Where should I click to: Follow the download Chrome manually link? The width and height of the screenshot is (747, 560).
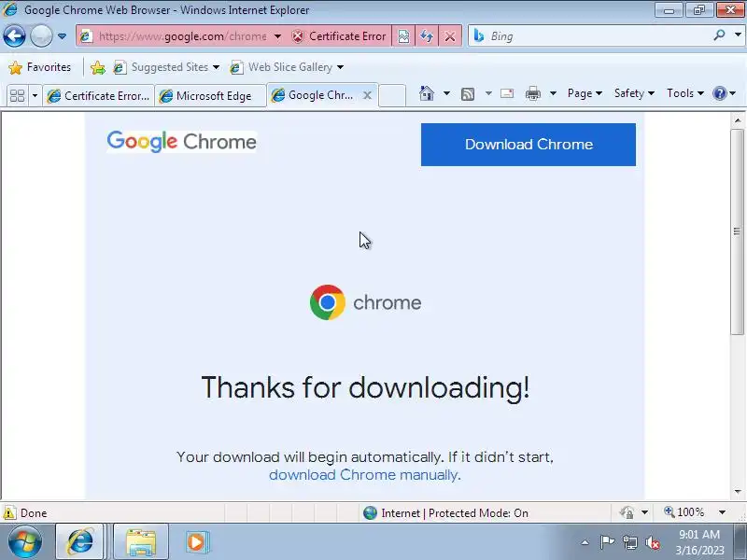click(x=363, y=475)
